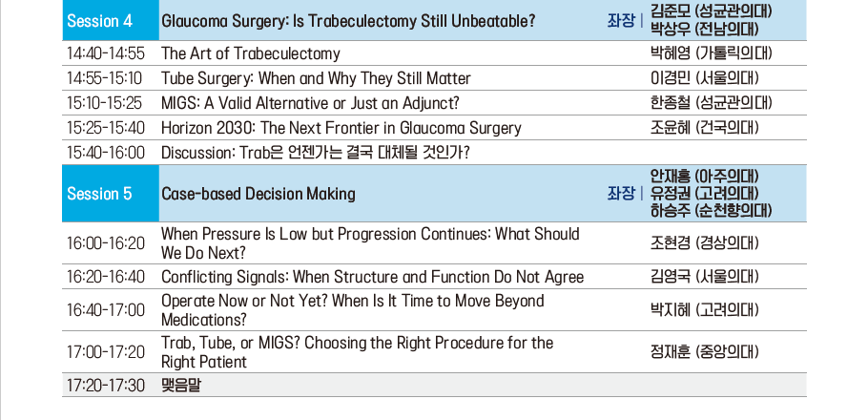Click speaker name 이경민 (서울의대)
868x420 pixels.
pos(704,78)
